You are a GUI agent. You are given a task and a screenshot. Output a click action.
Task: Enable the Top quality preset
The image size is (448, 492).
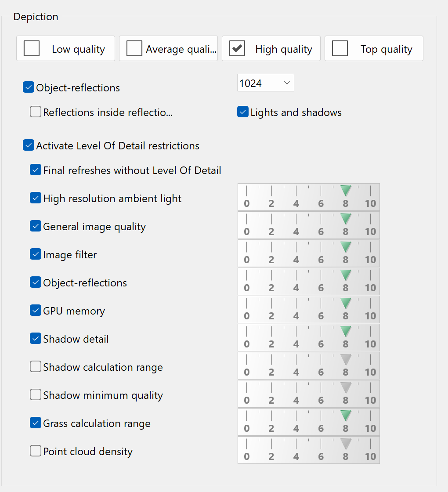click(x=340, y=48)
